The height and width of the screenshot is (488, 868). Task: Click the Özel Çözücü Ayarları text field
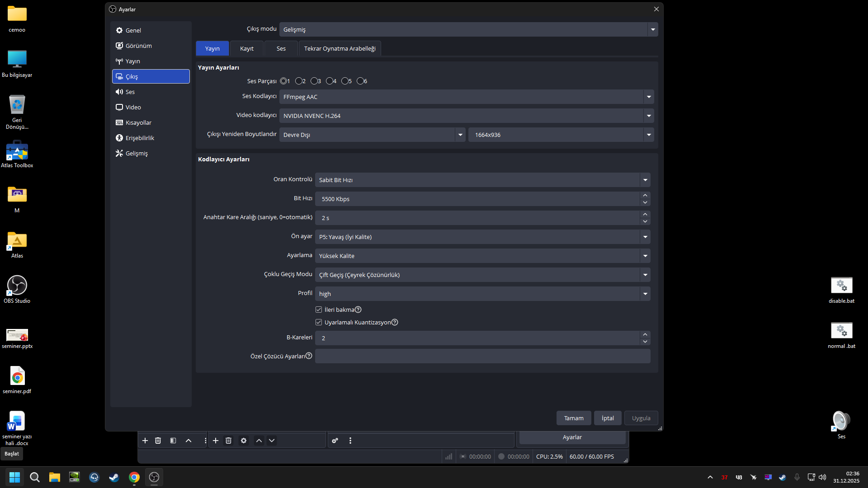coord(482,356)
